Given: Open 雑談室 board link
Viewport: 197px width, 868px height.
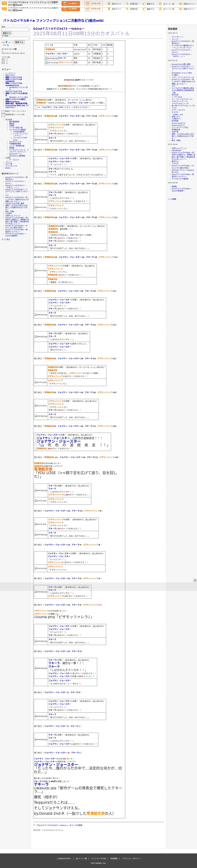Looking at the screenshot, I should [12, 124].
